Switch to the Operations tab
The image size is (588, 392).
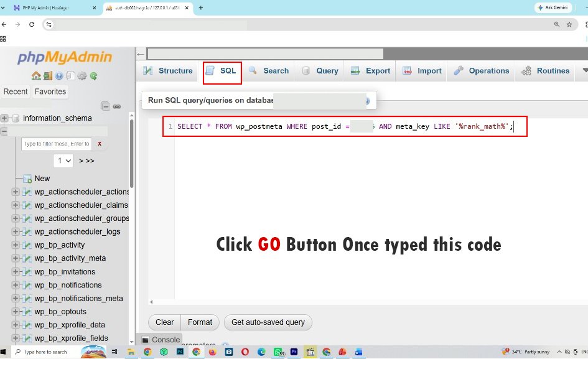tap(482, 71)
